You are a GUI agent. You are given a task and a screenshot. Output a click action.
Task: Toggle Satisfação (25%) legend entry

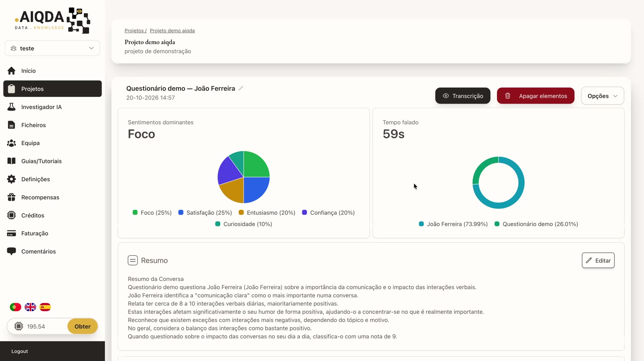pos(205,213)
